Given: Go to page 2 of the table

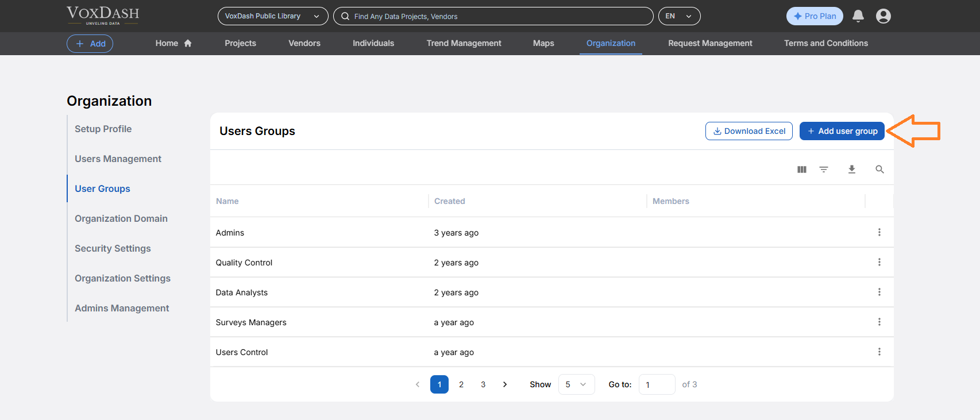Looking at the screenshot, I should coord(461,384).
